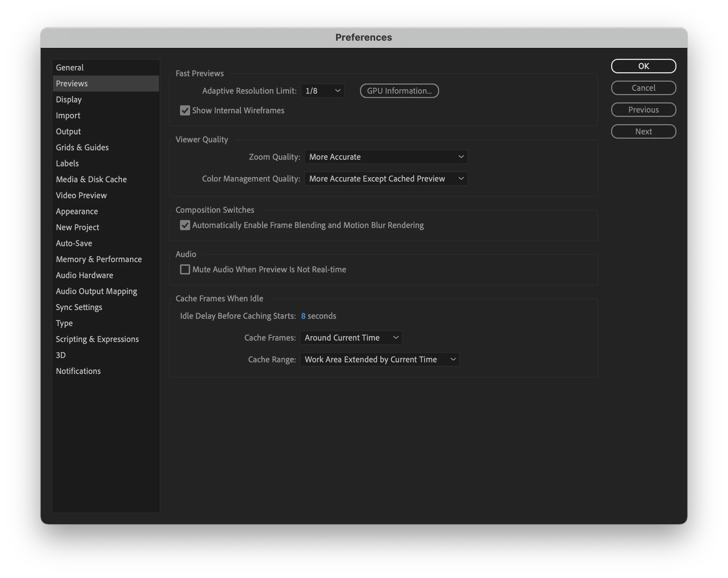Open Adaptive Resolution Limit dropdown
The height and width of the screenshot is (578, 728).
[322, 91]
